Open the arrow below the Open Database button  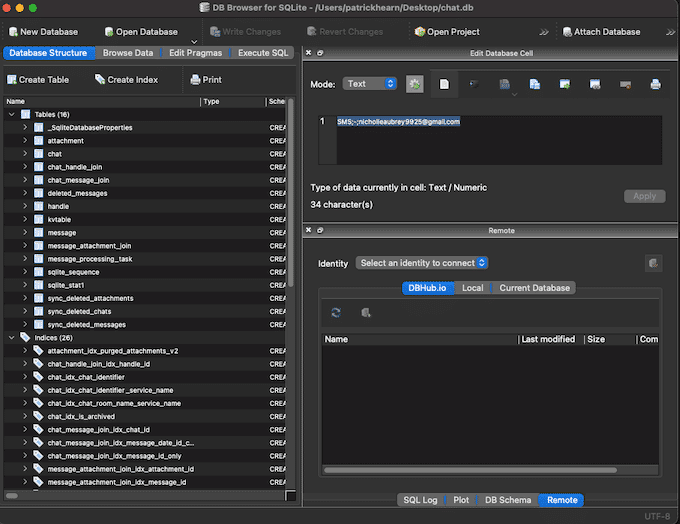[x=194, y=42]
